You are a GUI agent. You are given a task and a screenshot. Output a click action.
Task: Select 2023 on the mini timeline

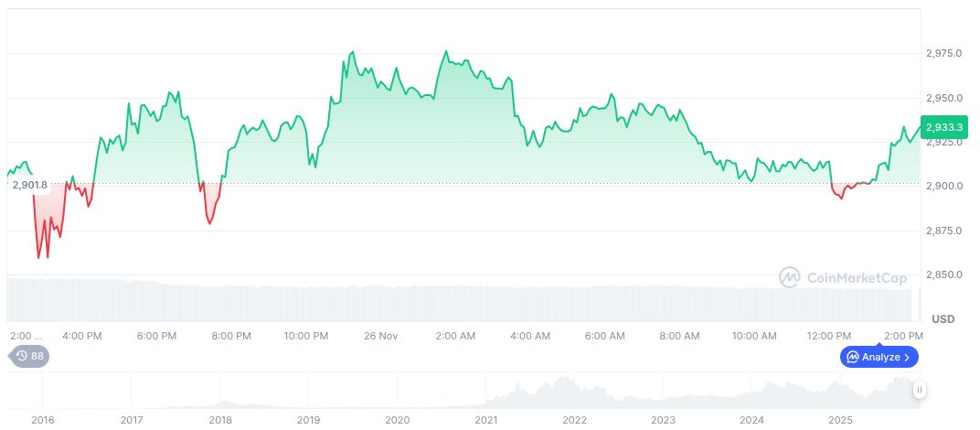pyautogui.click(x=663, y=420)
